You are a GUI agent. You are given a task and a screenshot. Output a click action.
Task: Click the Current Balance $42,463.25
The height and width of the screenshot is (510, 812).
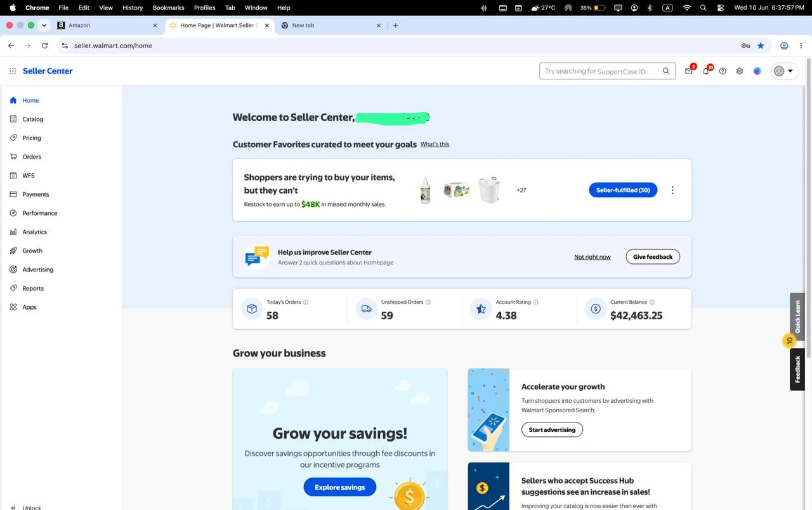[636, 315]
